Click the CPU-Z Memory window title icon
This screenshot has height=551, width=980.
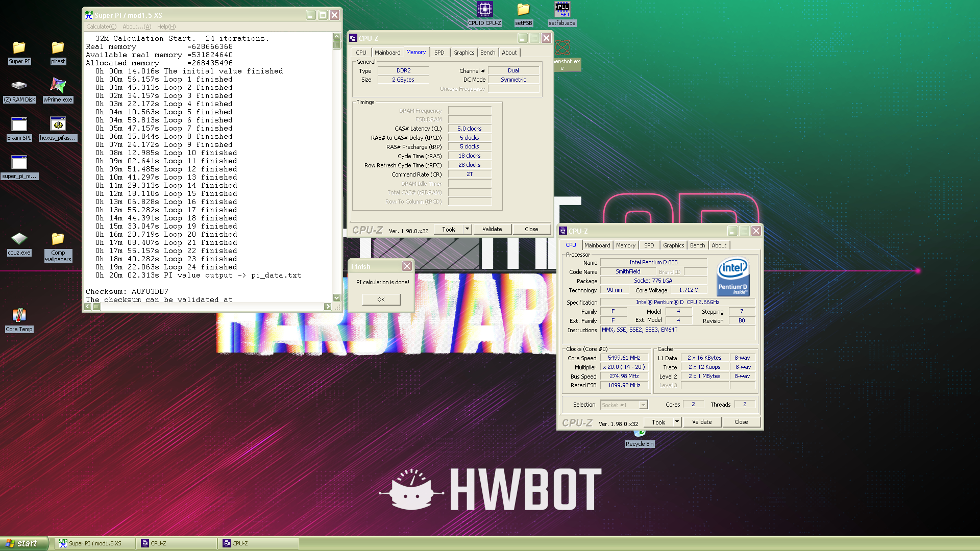(353, 38)
